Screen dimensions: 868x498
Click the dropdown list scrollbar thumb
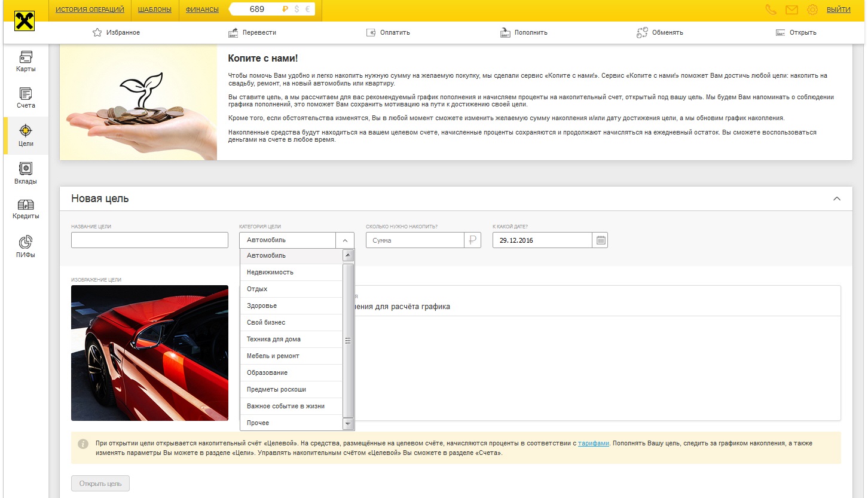click(348, 340)
